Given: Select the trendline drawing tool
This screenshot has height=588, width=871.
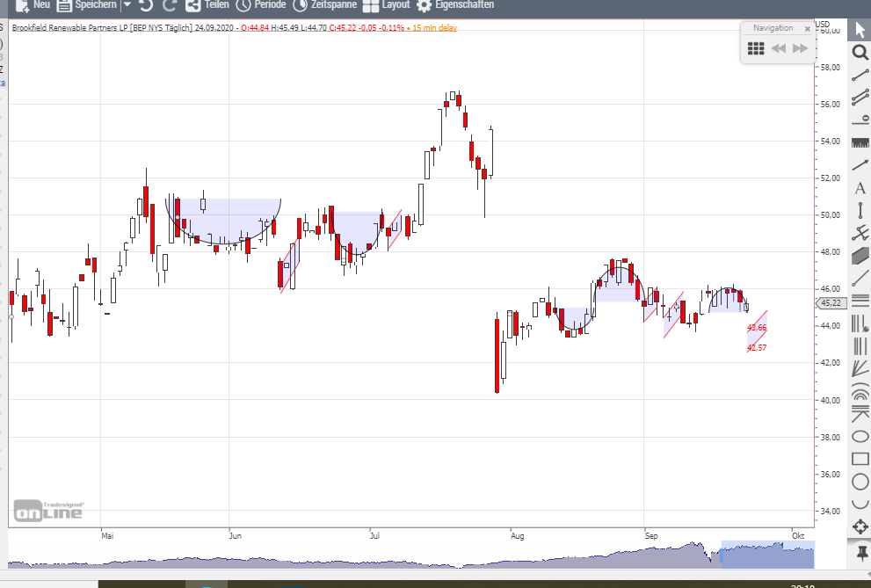Looking at the screenshot, I should (x=859, y=76).
